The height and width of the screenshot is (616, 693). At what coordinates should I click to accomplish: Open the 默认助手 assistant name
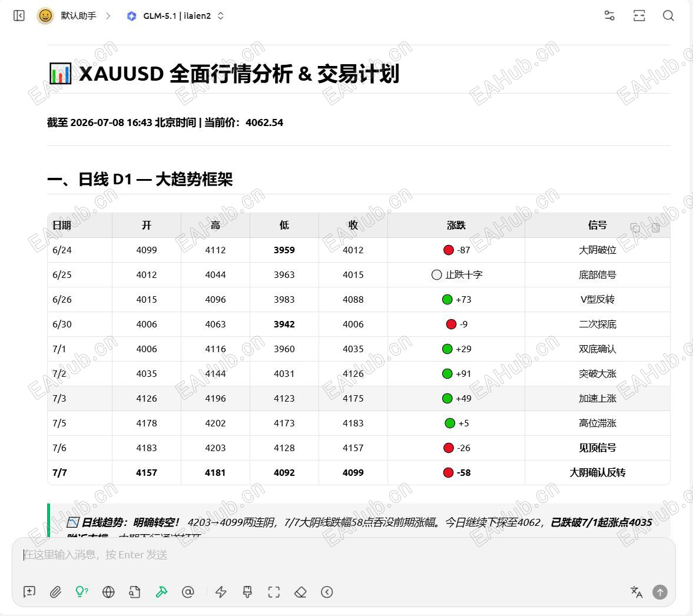click(x=78, y=16)
